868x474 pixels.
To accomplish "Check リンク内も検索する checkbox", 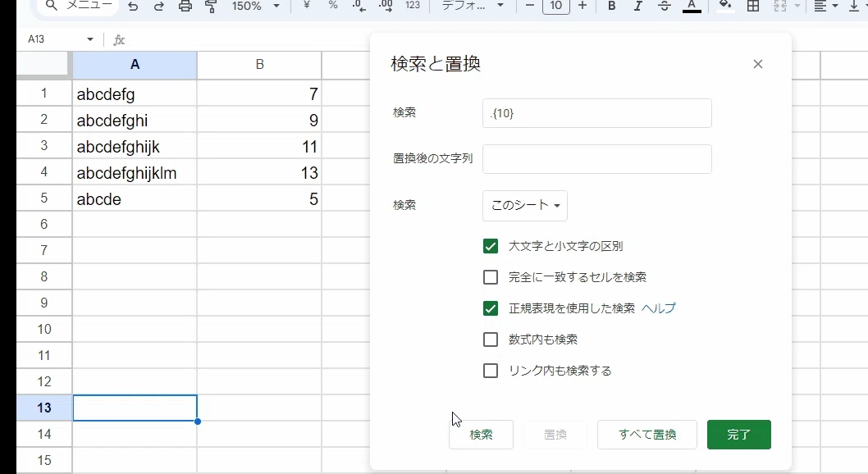I will click(x=491, y=371).
